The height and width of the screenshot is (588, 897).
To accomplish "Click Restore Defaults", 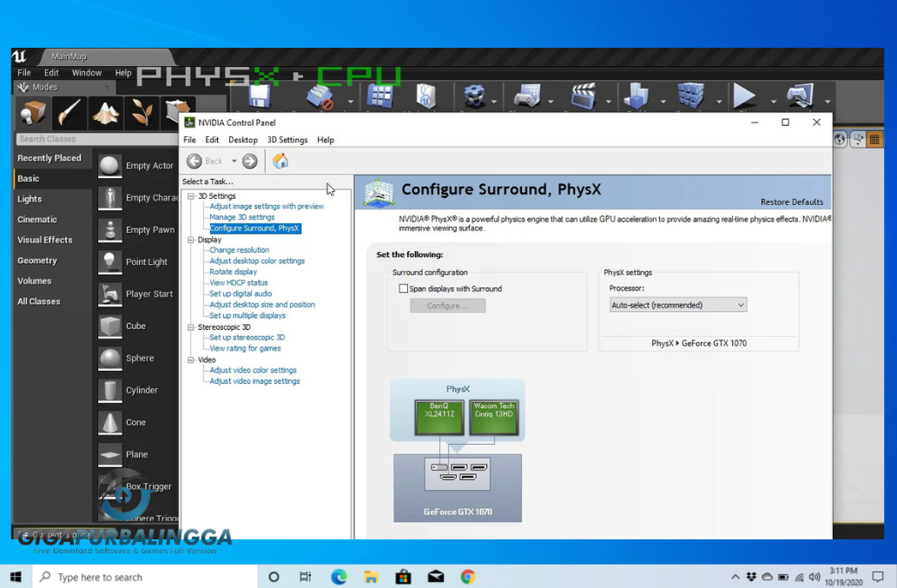I will pos(791,202).
